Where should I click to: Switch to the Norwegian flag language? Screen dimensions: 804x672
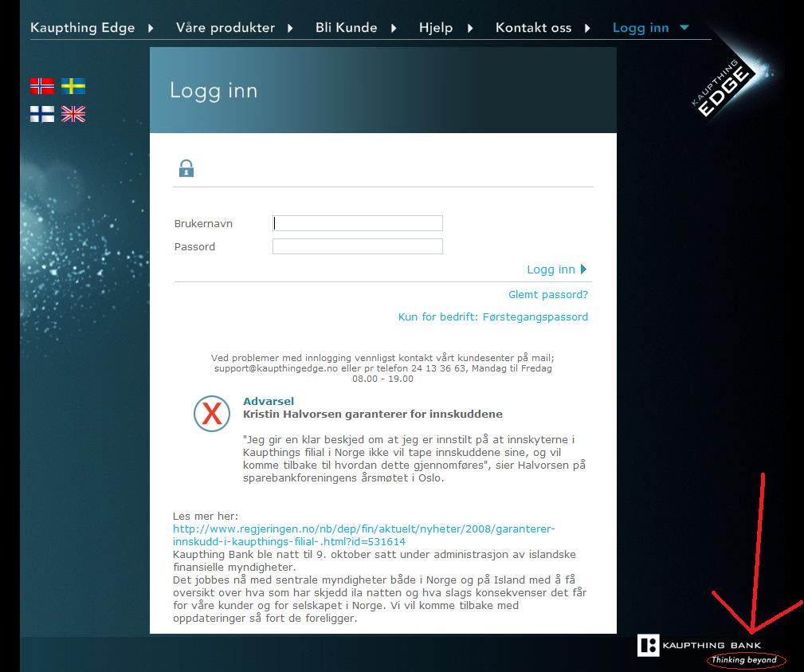pos(42,85)
